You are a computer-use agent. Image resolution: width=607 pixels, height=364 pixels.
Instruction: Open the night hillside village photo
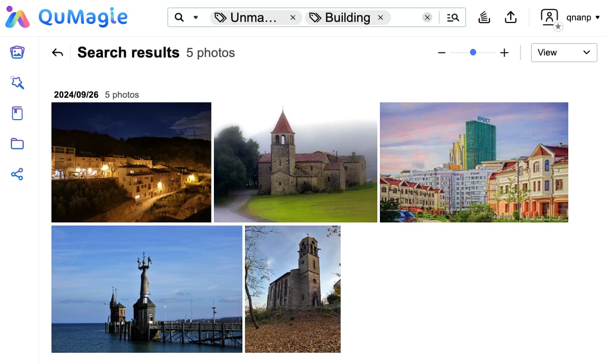point(131,162)
